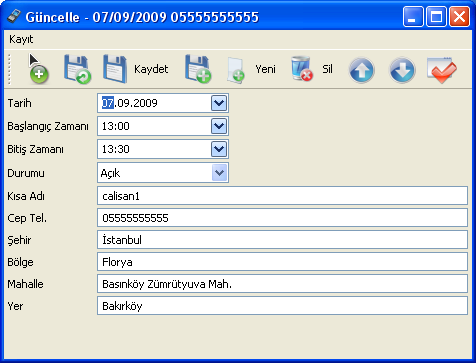The image size is (476, 363).
Task: Click the green plus add-record icon
Action: [39, 70]
